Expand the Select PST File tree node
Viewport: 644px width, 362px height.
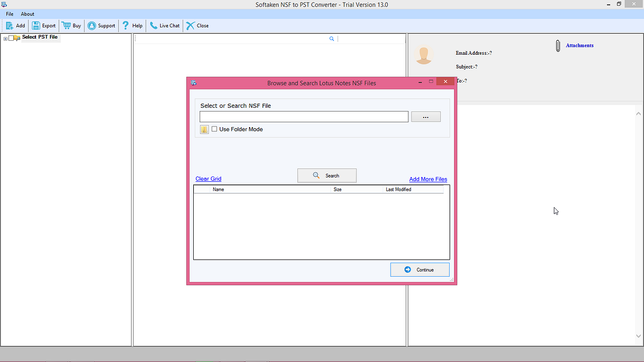point(4,37)
